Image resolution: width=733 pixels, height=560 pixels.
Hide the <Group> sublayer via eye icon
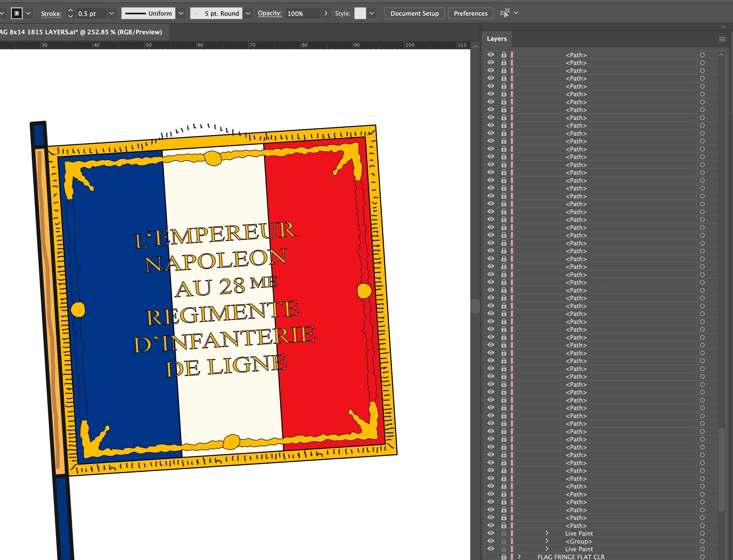(491, 541)
